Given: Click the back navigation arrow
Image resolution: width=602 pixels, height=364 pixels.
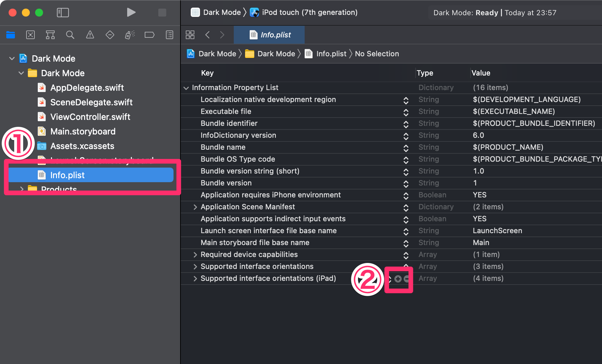Looking at the screenshot, I should click(207, 35).
